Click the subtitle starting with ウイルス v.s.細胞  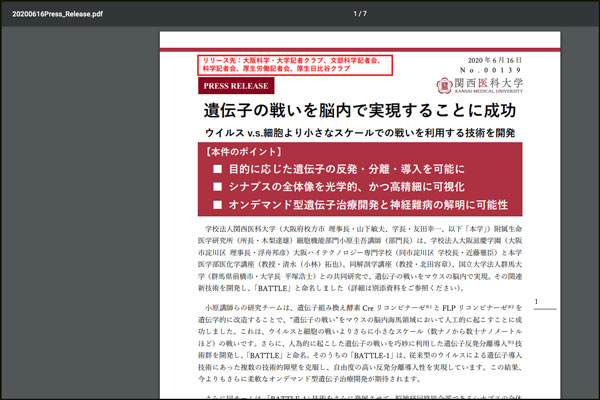point(345,132)
